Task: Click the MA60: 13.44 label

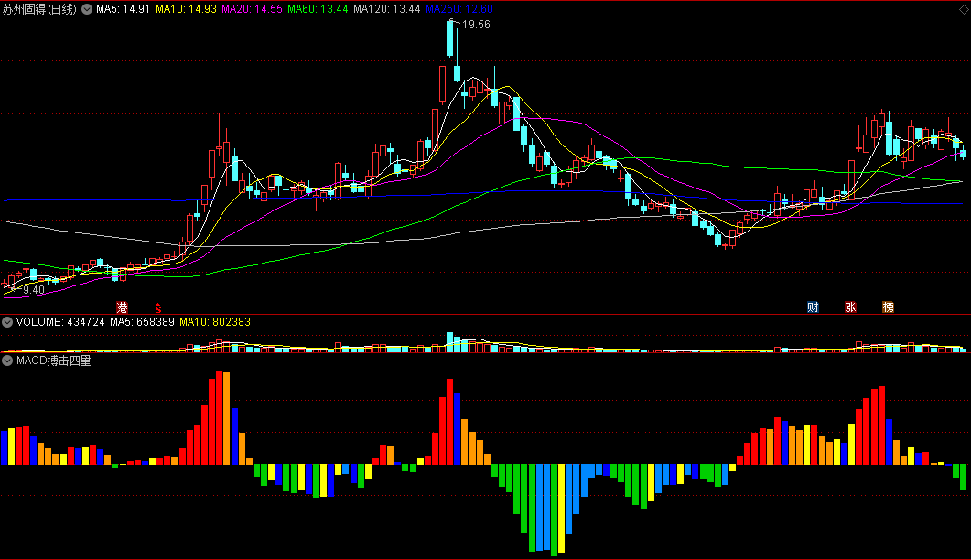Action: 318,9
